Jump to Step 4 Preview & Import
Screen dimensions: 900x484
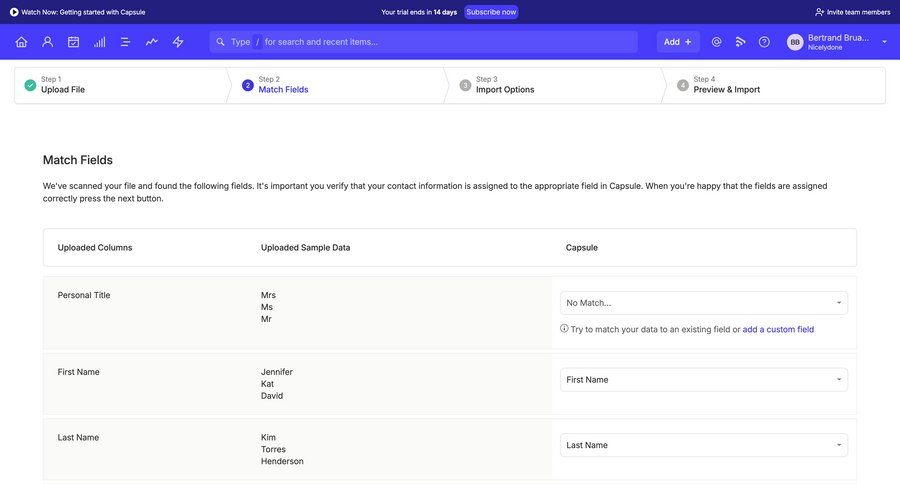[726, 85]
